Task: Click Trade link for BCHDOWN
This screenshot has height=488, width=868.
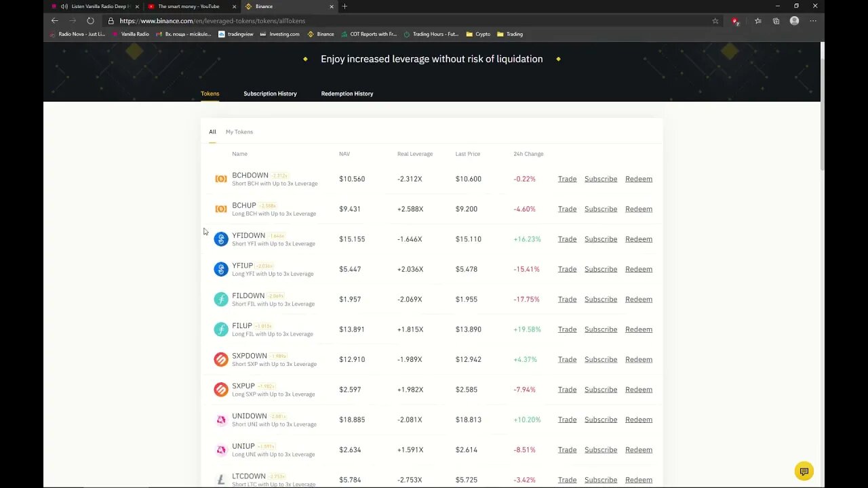Action: click(567, 179)
